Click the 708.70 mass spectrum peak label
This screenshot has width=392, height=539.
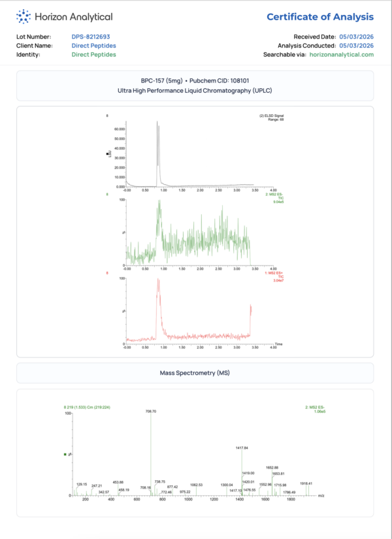(x=151, y=411)
